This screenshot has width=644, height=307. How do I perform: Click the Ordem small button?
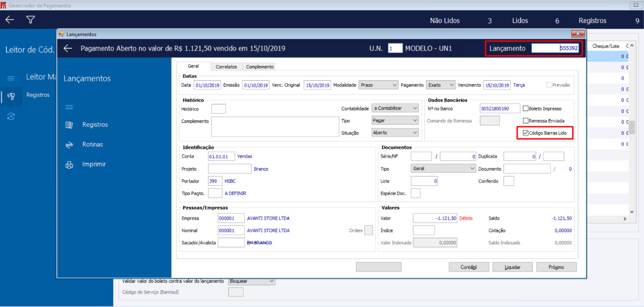pyautogui.click(x=368, y=230)
